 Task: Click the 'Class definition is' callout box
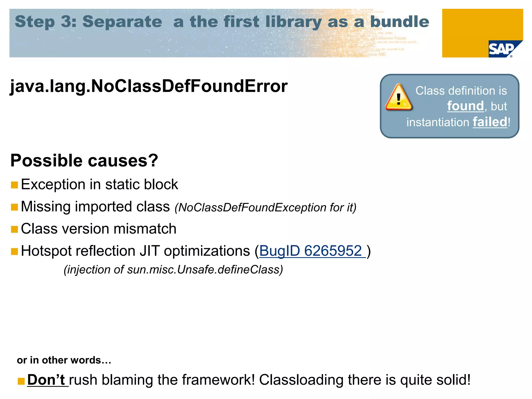(449, 106)
